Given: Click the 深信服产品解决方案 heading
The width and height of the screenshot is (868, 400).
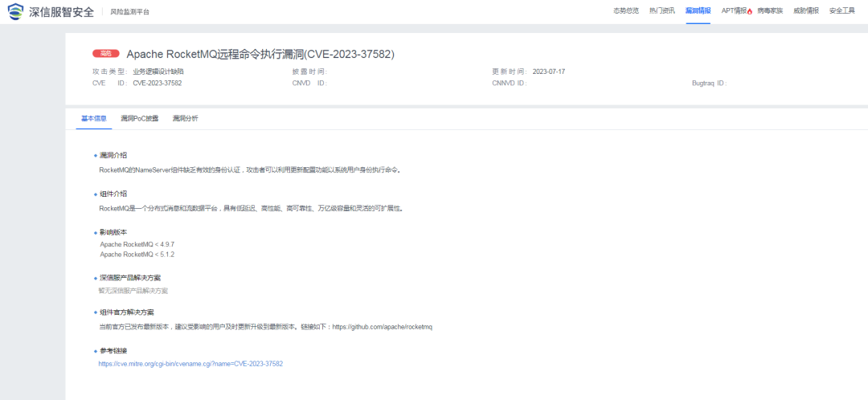Looking at the screenshot, I should click(130, 277).
